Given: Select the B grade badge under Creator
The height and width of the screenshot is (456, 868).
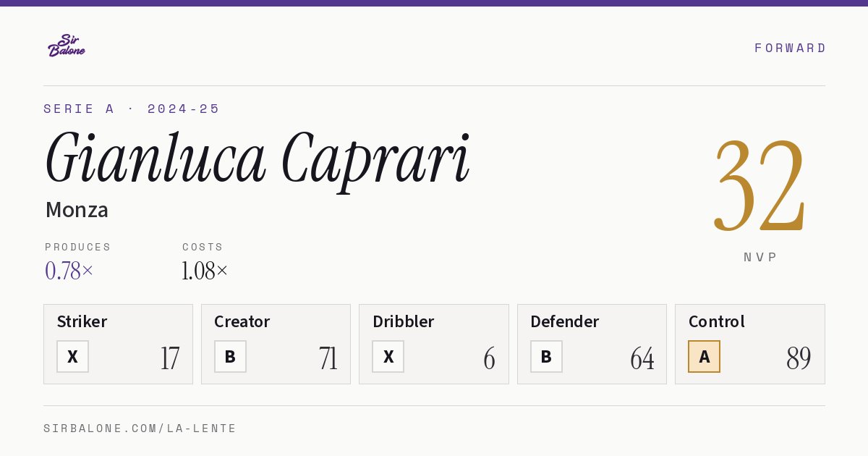Looking at the screenshot, I should [230, 356].
